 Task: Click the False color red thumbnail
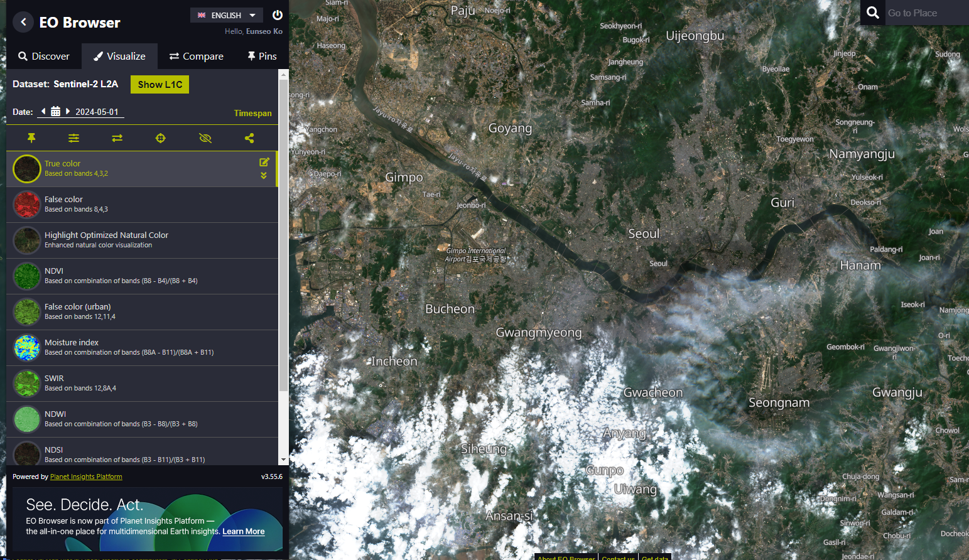coord(27,205)
